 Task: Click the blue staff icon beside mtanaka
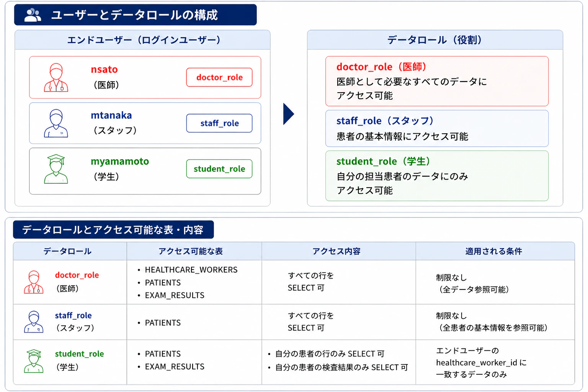click(x=56, y=123)
